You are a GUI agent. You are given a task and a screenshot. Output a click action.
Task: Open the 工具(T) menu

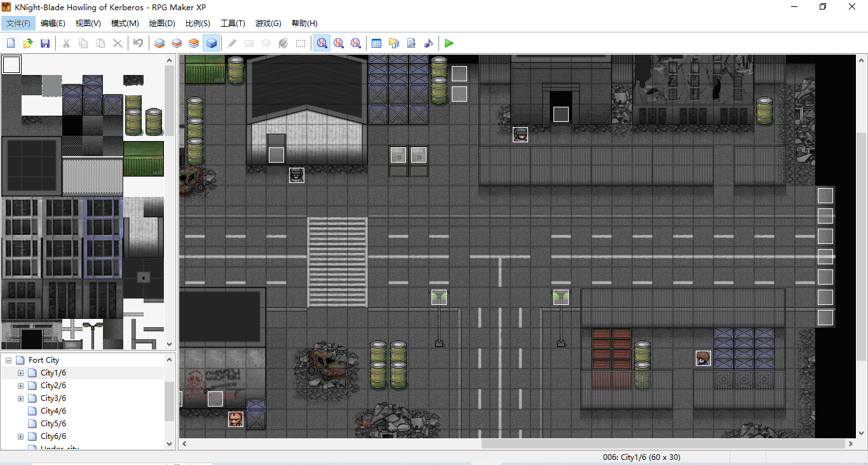233,24
